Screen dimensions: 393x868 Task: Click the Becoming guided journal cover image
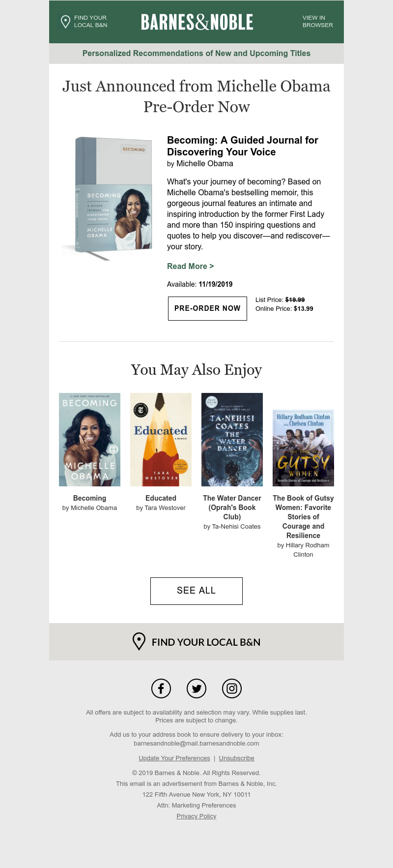(x=107, y=197)
